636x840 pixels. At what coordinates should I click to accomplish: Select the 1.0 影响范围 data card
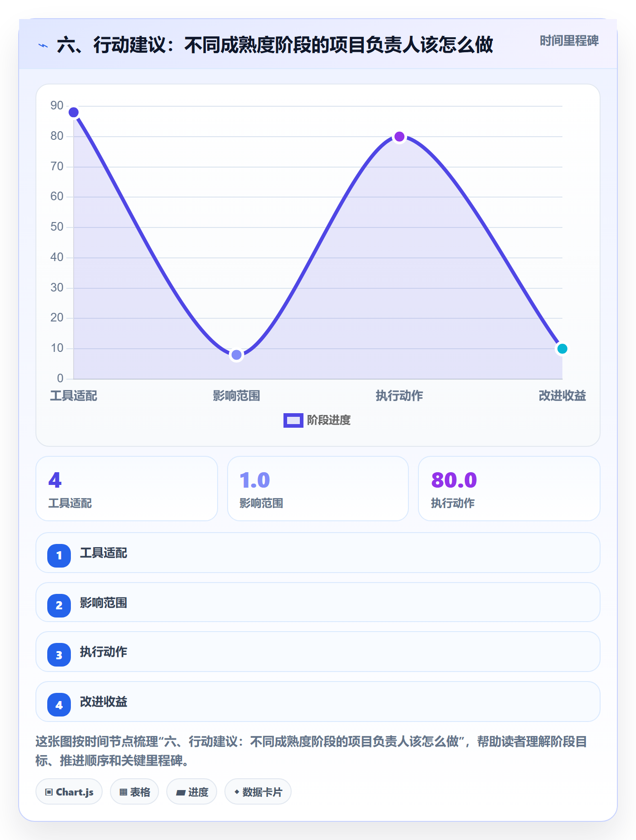pos(318,489)
